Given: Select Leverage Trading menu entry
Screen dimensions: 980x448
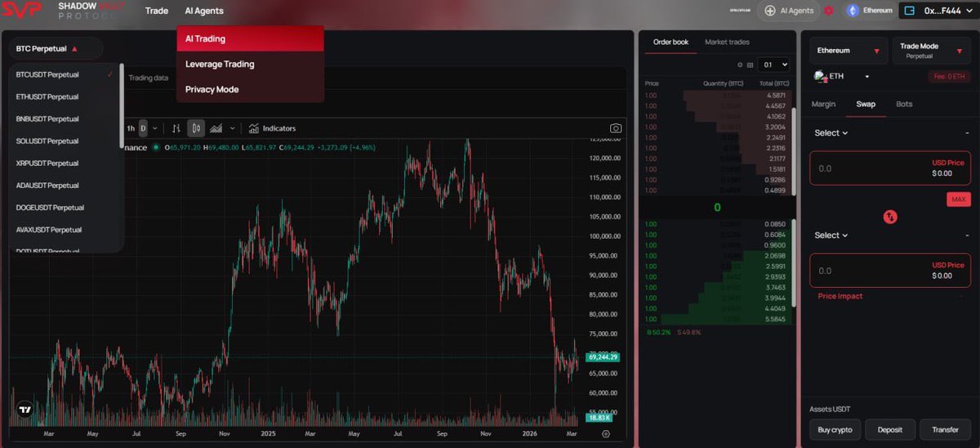Looking at the screenshot, I should point(250,64).
